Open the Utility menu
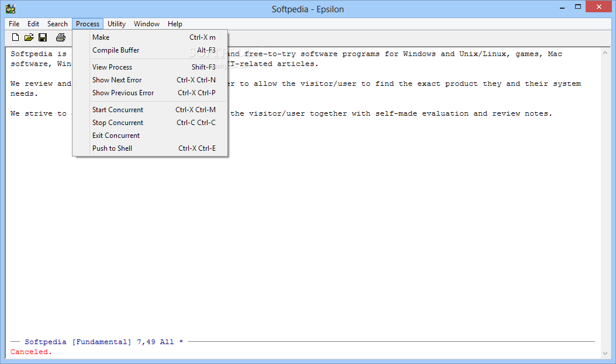The height and width of the screenshot is (364, 616). coord(117,24)
